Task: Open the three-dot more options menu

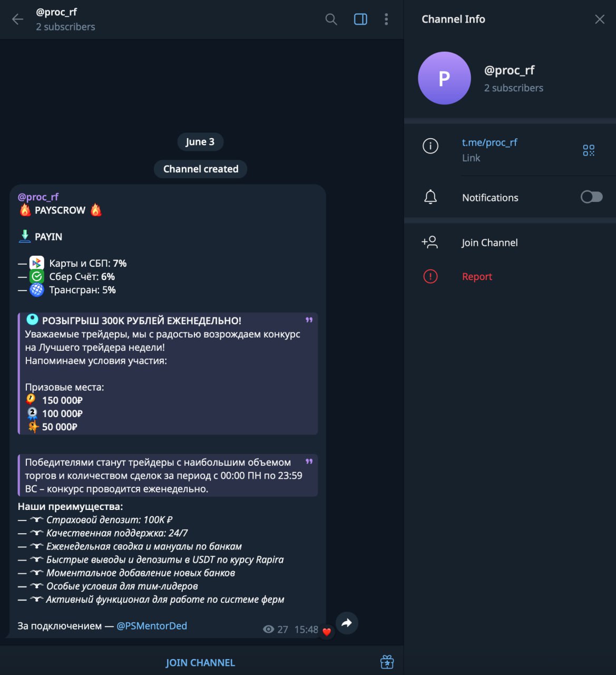Action: [386, 20]
